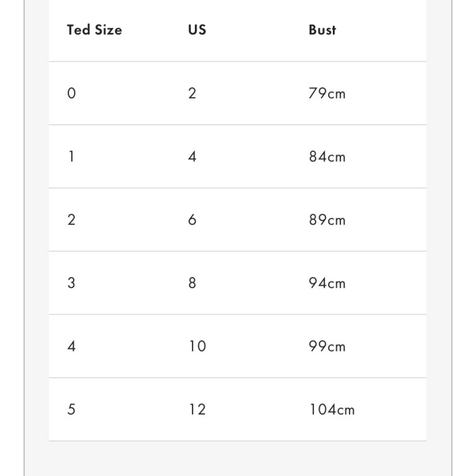The width and height of the screenshot is (476, 476).
Task: Select Ted Size 3 cell
Action: [71, 283]
